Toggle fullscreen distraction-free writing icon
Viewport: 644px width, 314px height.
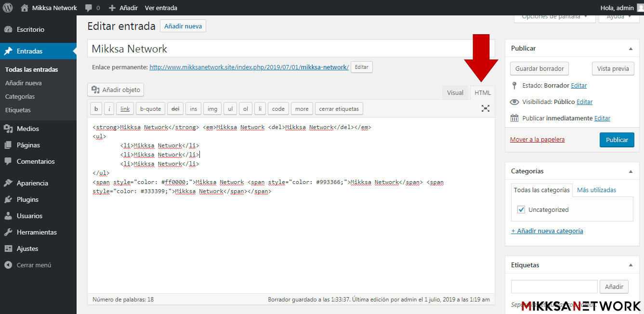point(486,109)
